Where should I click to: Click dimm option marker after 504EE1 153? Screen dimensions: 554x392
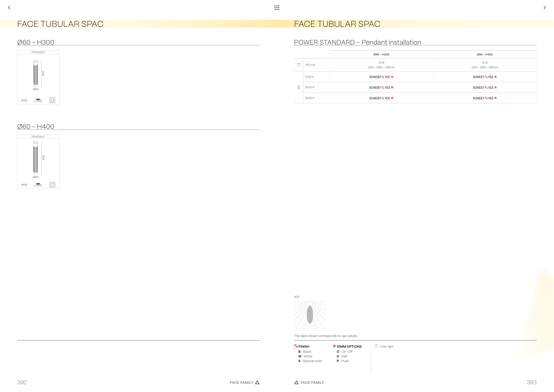tap(495, 88)
